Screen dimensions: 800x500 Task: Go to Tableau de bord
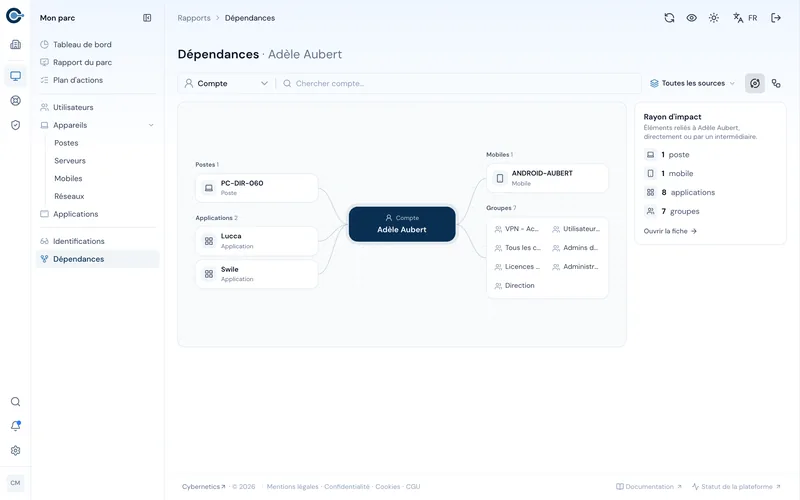pyautogui.click(x=97, y=44)
